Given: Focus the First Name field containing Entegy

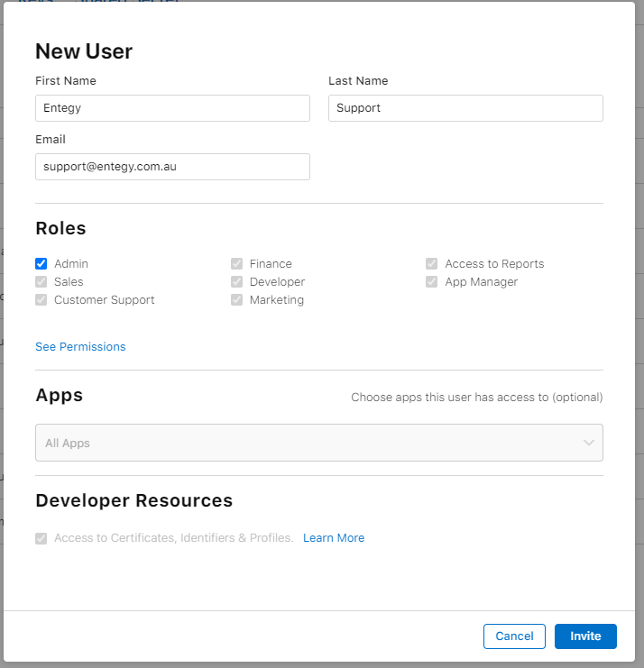Looking at the screenshot, I should pos(172,108).
